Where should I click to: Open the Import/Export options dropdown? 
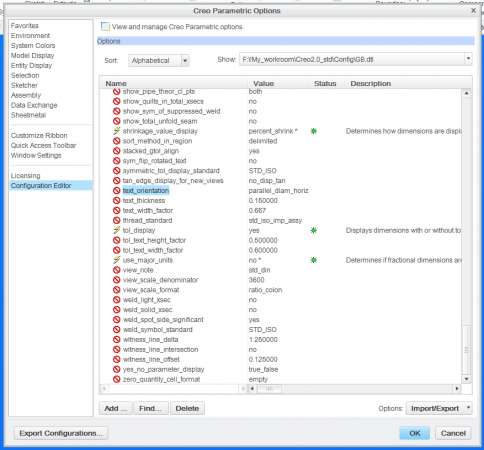pyautogui.click(x=439, y=408)
